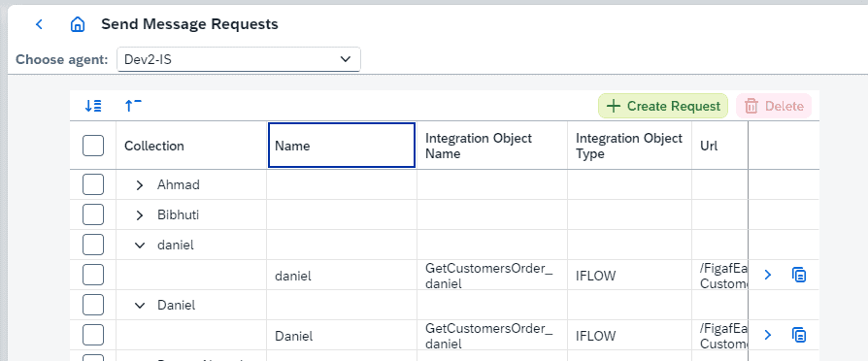Go back using the left arrow icon

click(39, 24)
